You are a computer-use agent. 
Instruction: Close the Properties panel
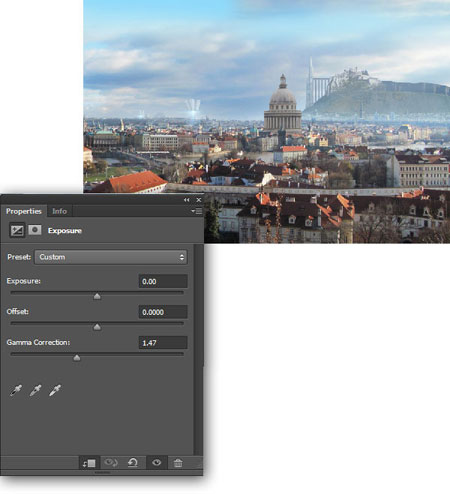pos(199,200)
